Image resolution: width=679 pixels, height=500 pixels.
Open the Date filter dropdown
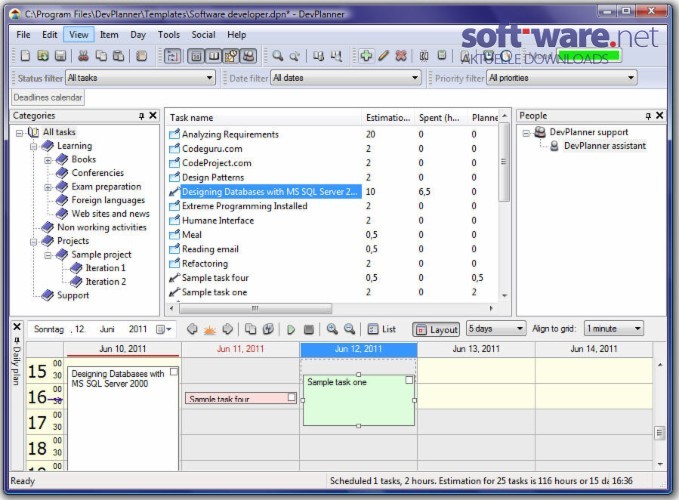click(346, 78)
